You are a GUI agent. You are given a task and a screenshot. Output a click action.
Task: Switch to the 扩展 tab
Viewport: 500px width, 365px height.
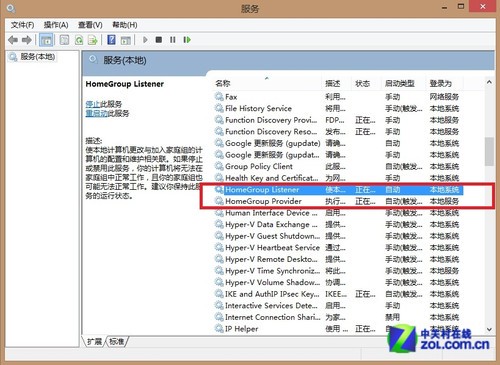click(x=94, y=341)
